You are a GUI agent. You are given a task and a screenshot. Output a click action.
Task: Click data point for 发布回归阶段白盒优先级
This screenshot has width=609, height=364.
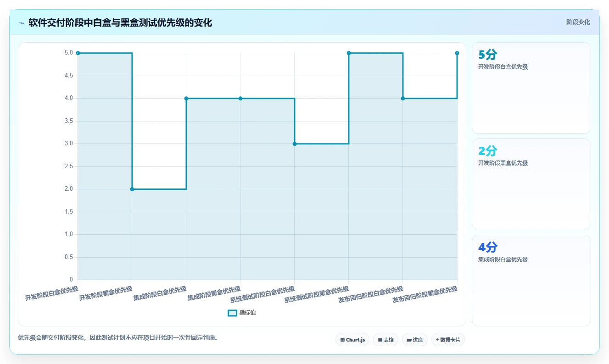[403, 98]
